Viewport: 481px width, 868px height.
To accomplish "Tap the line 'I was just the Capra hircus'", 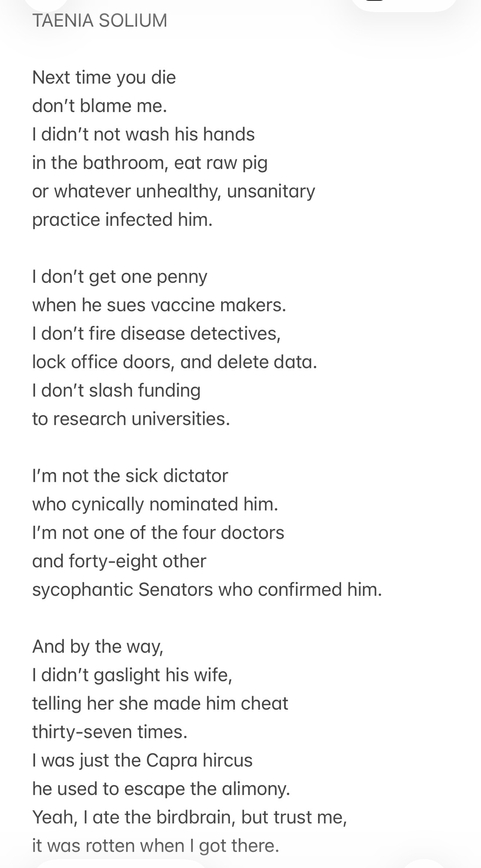I will point(142,760).
